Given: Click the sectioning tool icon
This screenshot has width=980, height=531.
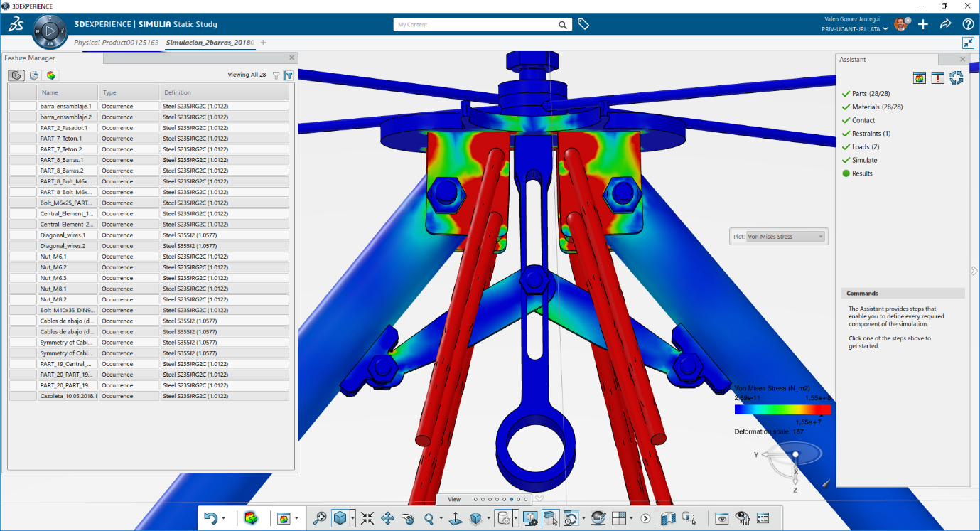Looking at the screenshot, I should pyautogui.click(x=667, y=518).
